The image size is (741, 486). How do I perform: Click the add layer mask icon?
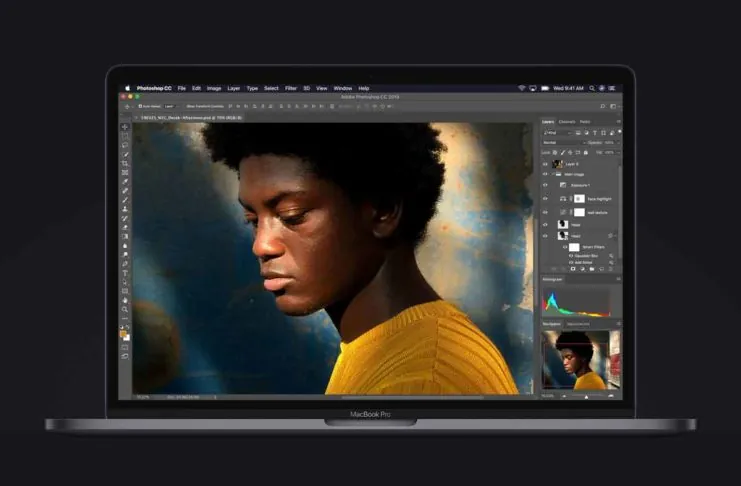coord(573,269)
